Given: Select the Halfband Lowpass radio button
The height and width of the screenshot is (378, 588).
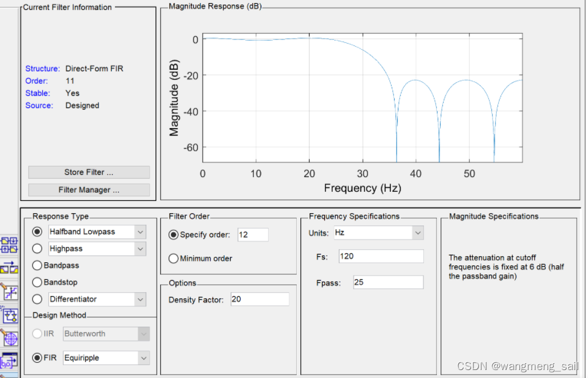Looking at the screenshot, I should (x=37, y=232).
